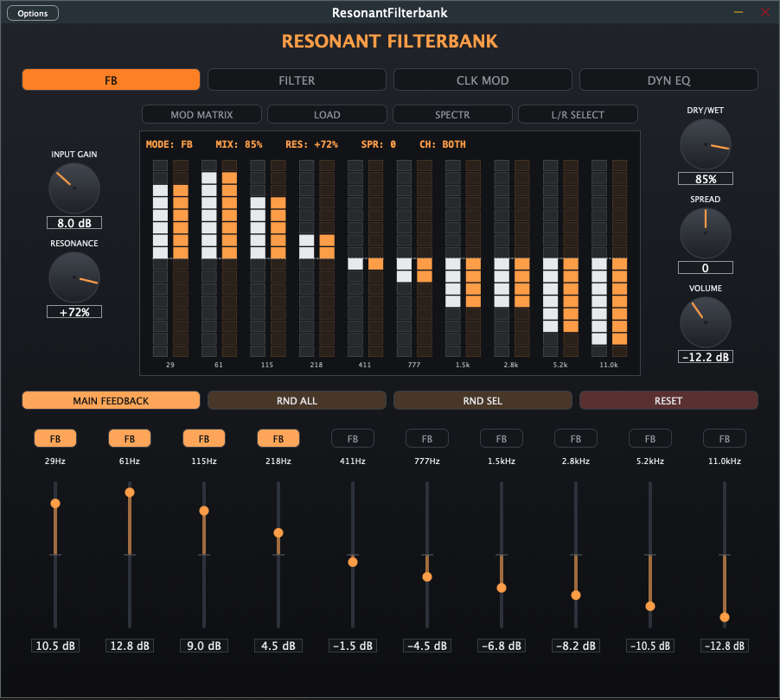This screenshot has width=780, height=700.
Task: Edit the 85% dry/wet value field
Action: [706, 179]
